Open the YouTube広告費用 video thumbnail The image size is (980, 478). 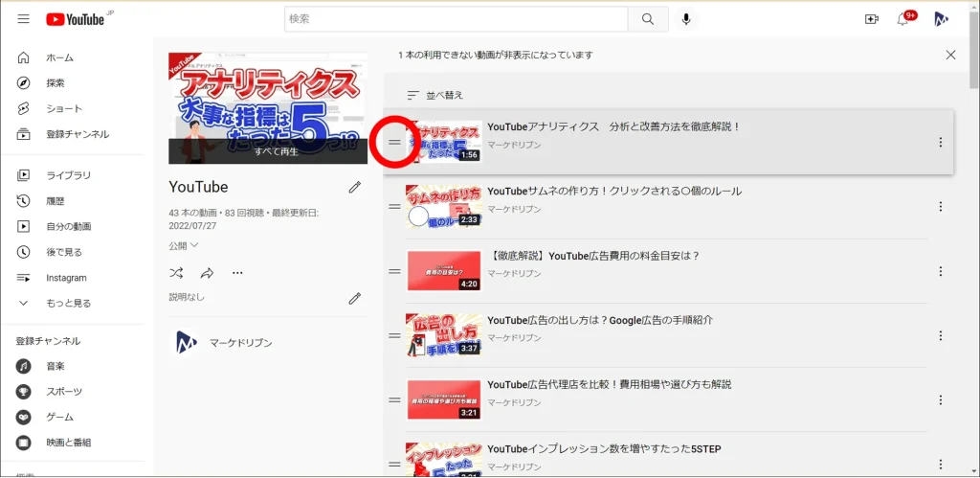coord(444,271)
